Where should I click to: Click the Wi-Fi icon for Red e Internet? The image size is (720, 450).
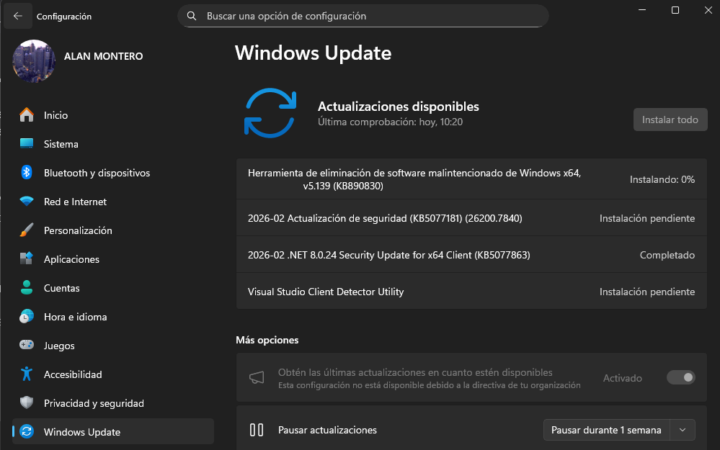(x=27, y=201)
